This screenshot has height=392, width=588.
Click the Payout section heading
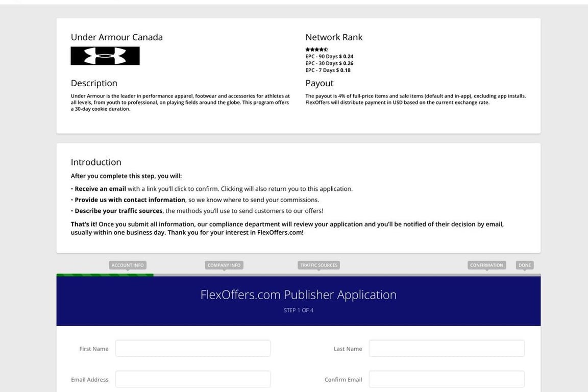tap(320, 83)
